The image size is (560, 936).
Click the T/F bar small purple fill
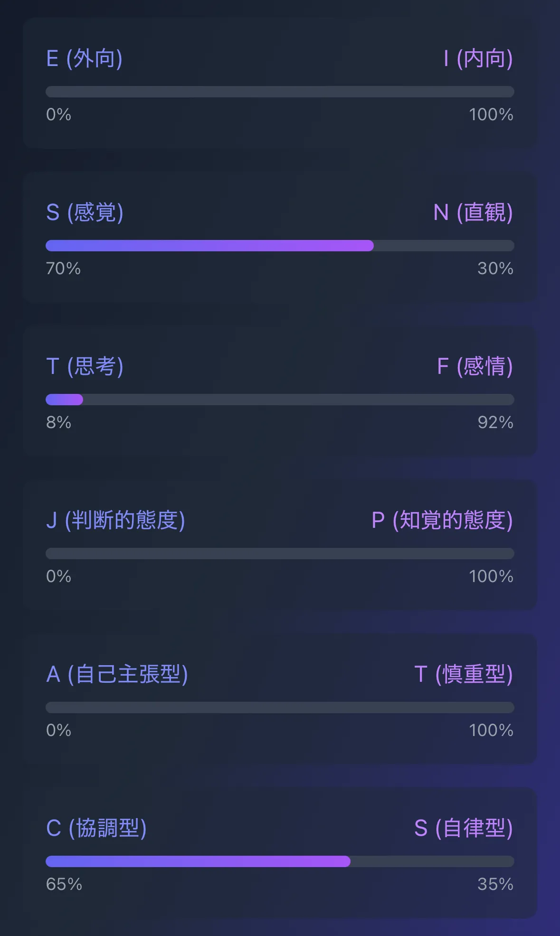pyautogui.click(x=64, y=400)
